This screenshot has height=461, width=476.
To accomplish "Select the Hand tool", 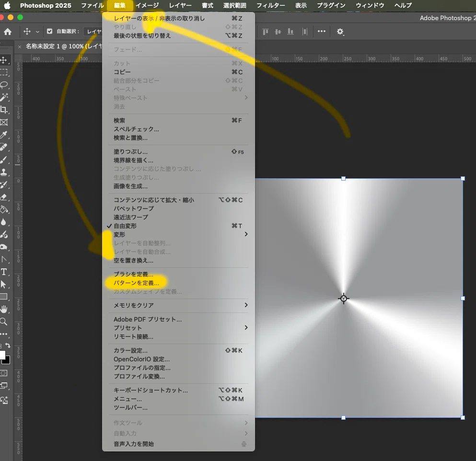I will pyautogui.click(x=4, y=309).
